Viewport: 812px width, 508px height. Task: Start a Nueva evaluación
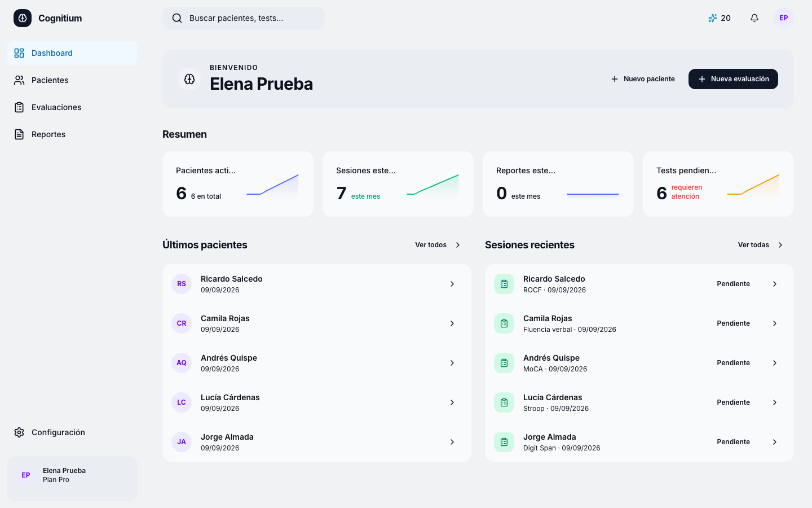pos(733,79)
